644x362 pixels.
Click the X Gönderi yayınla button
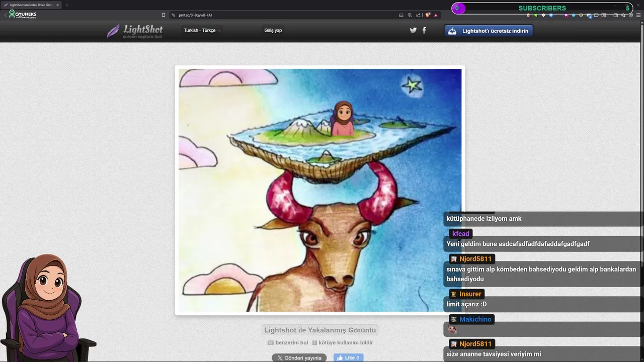(x=299, y=358)
